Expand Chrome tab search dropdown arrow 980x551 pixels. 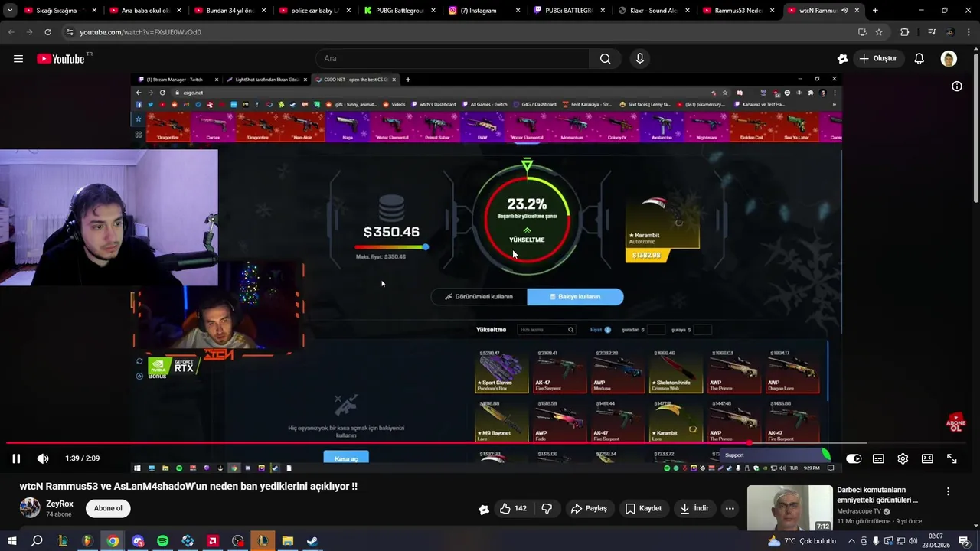point(10,11)
